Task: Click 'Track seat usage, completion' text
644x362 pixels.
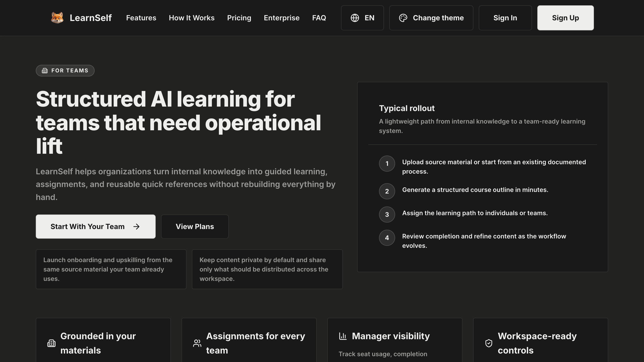Action: coord(383,354)
